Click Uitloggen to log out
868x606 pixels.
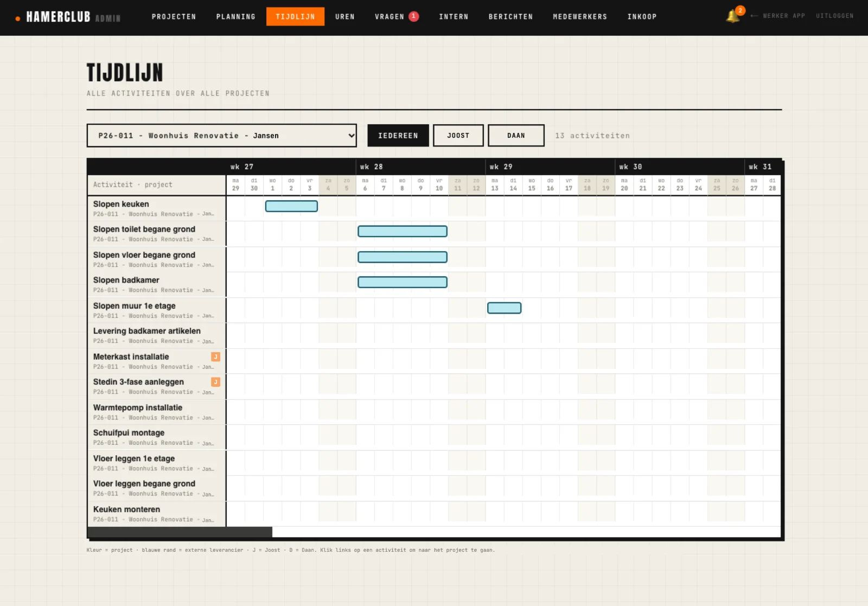834,16
